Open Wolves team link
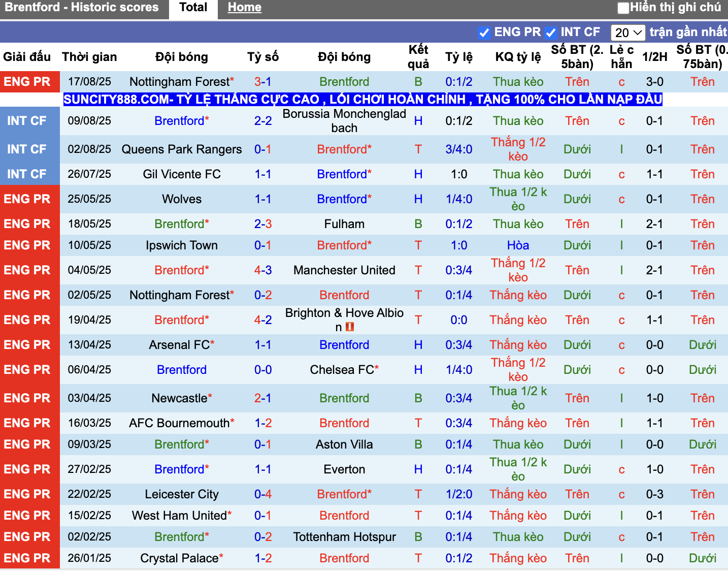This screenshot has height=573, width=728. click(x=182, y=199)
